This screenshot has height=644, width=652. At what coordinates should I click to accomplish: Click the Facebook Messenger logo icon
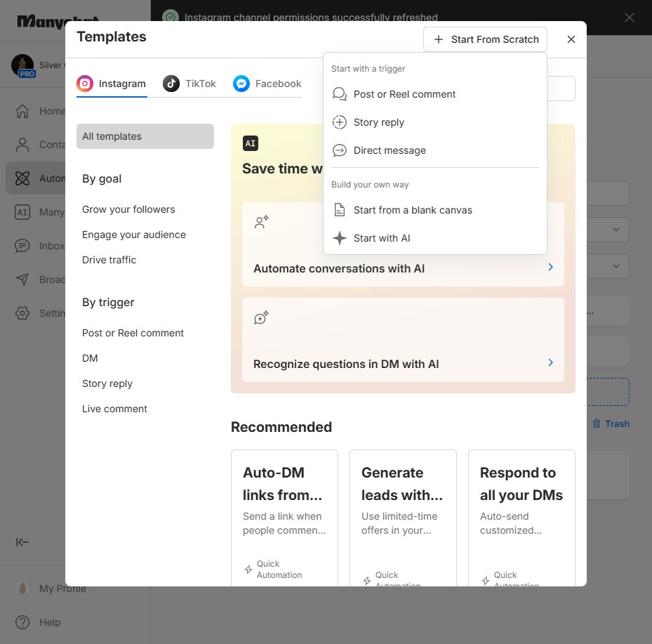click(x=241, y=84)
